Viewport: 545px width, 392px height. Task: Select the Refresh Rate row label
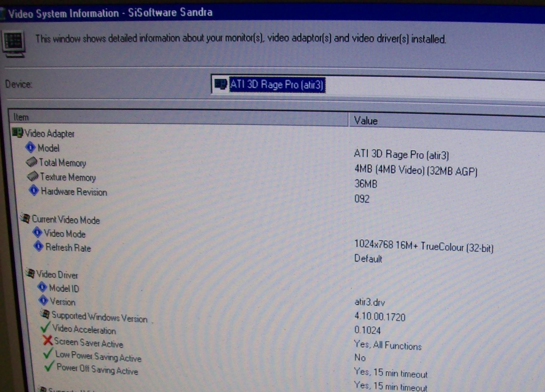[68, 248]
